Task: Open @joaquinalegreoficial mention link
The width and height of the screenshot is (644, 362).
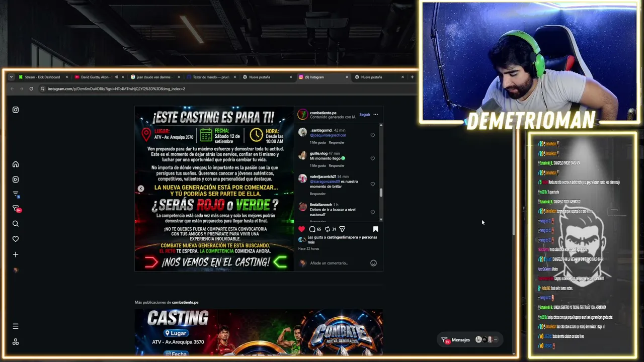Action: pos(328,135)
